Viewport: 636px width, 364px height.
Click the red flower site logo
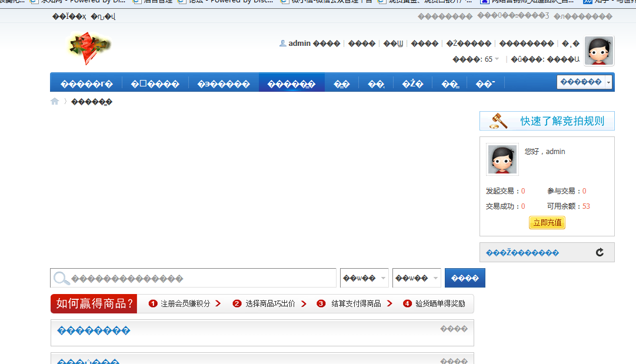(x=89, y=48)
